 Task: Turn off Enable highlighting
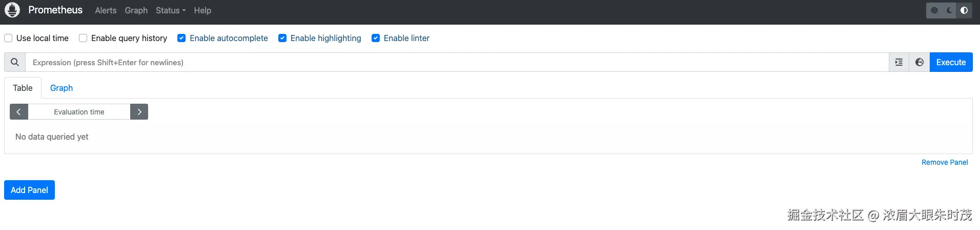[x=282, y=38]
